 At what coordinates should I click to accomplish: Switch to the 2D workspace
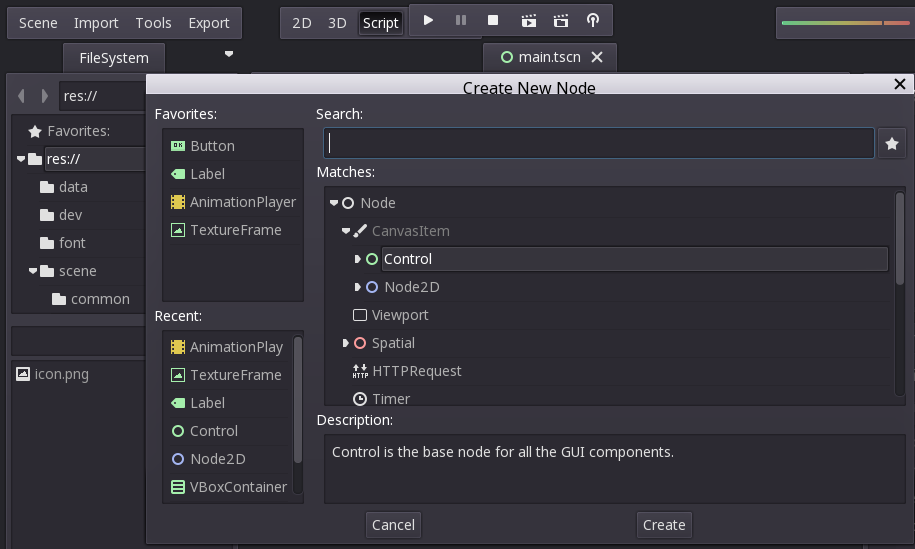302,23
